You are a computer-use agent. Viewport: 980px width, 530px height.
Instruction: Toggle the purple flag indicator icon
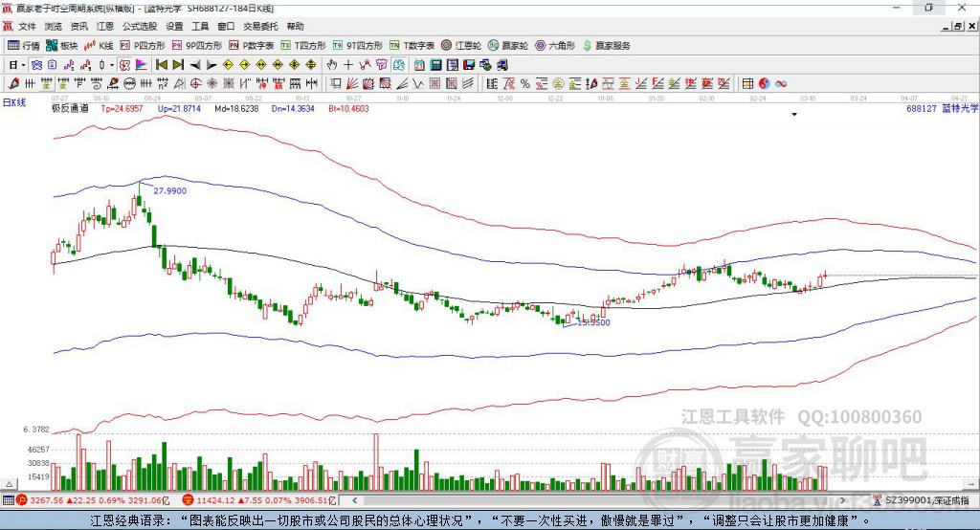click(142, 65)
